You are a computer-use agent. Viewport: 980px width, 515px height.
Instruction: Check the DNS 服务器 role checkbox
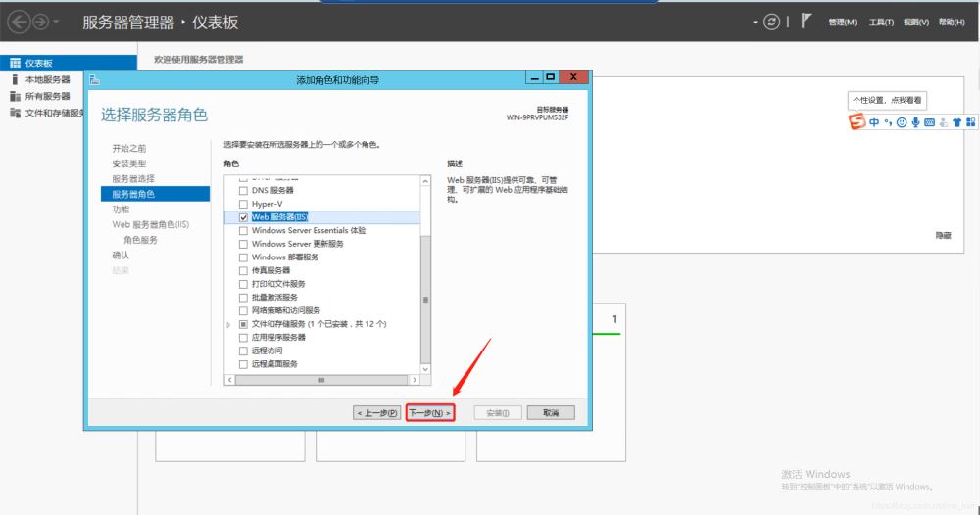243,190
